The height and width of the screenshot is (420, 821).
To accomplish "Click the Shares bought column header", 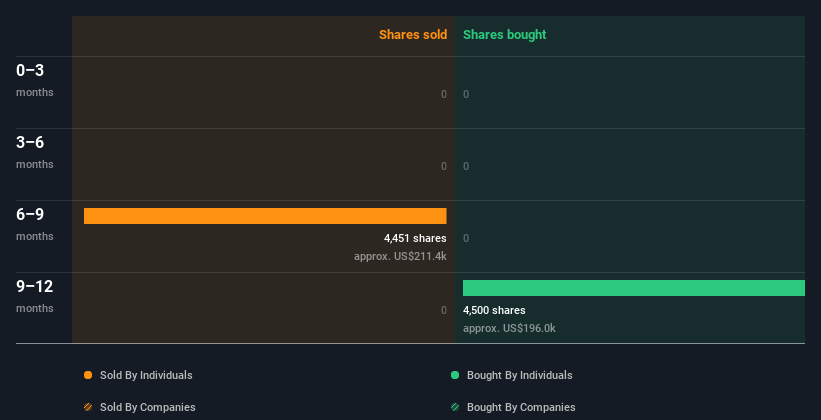I will click(x=505, y=35).
